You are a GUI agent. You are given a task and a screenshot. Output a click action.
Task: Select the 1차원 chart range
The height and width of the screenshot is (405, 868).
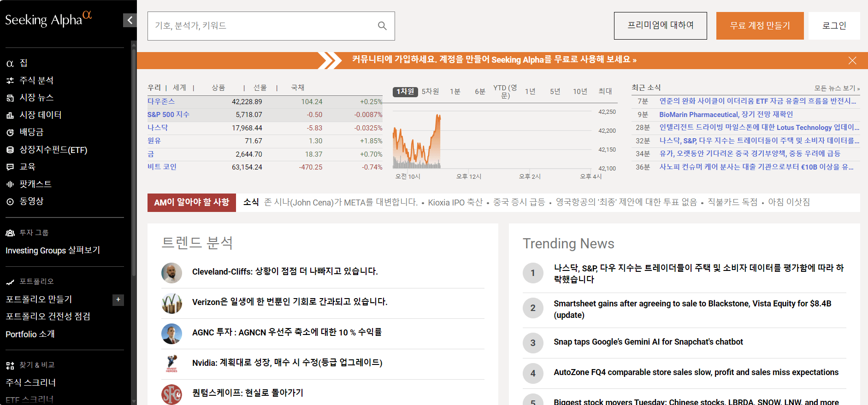pyautogui.click(x=405, y=92)
